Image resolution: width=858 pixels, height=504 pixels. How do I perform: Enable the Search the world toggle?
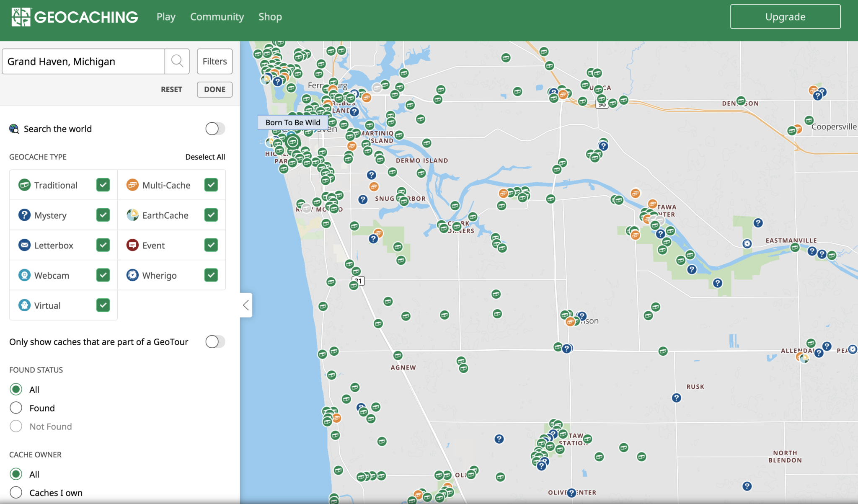pyautogui.click(x=215, y=129)
